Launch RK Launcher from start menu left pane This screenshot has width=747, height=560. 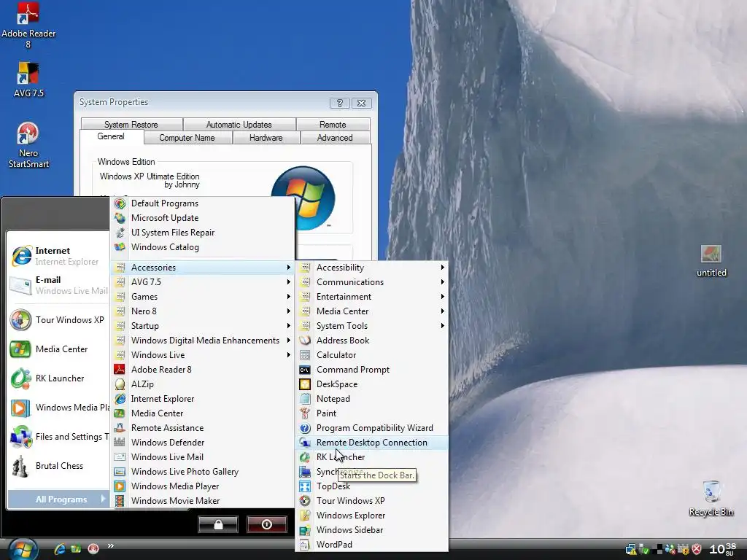pyautogui.click(x=58, y=378)
